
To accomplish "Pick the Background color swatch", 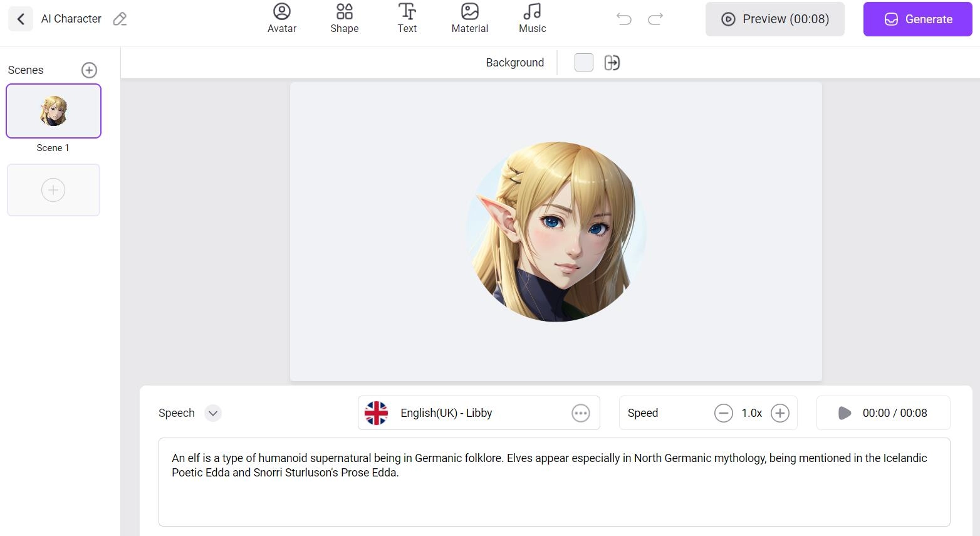I will point(583,63).
